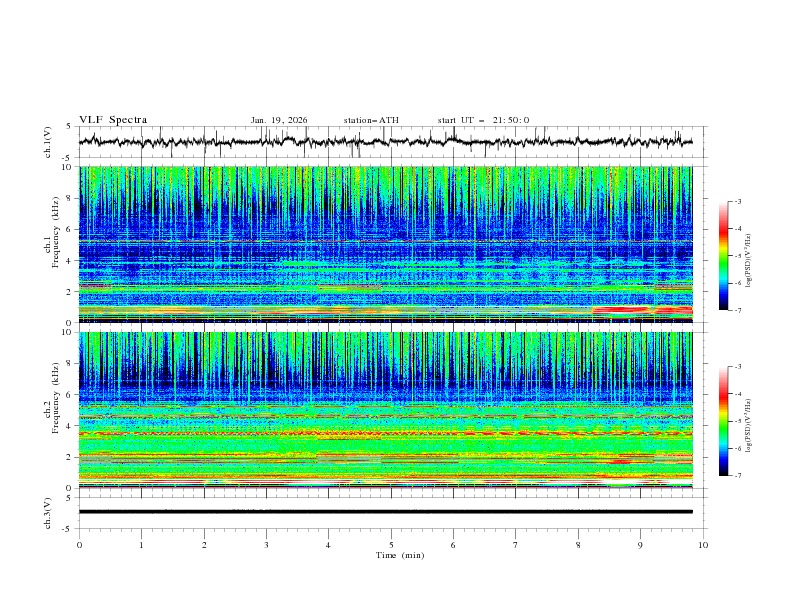Screen dimensions: 792x612
Task: Click the ch.3 flat black trace
Action: (x=385, y=512)
